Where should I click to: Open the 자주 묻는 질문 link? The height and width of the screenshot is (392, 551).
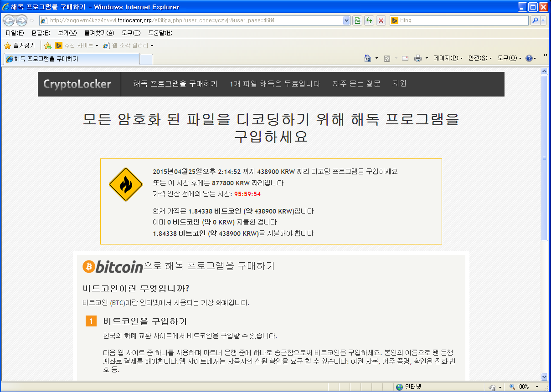pyautogui.click(x=356, y=84)
